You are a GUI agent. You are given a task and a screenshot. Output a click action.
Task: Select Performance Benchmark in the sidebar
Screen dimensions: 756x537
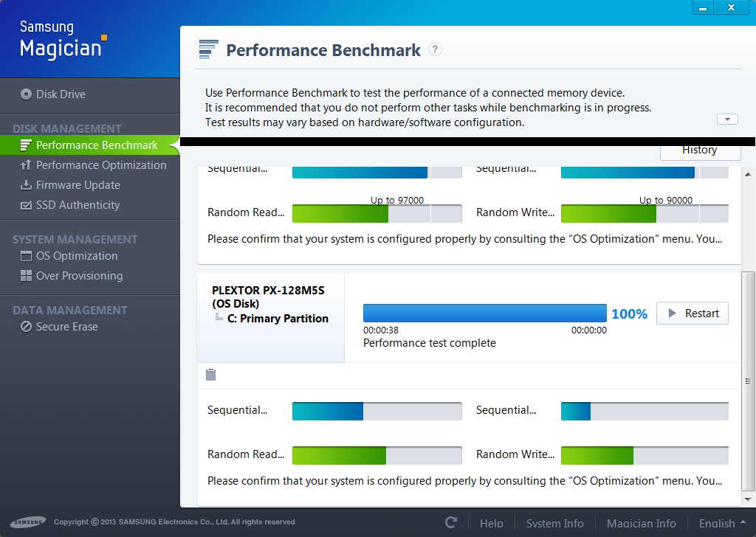[x=89, y=145]
